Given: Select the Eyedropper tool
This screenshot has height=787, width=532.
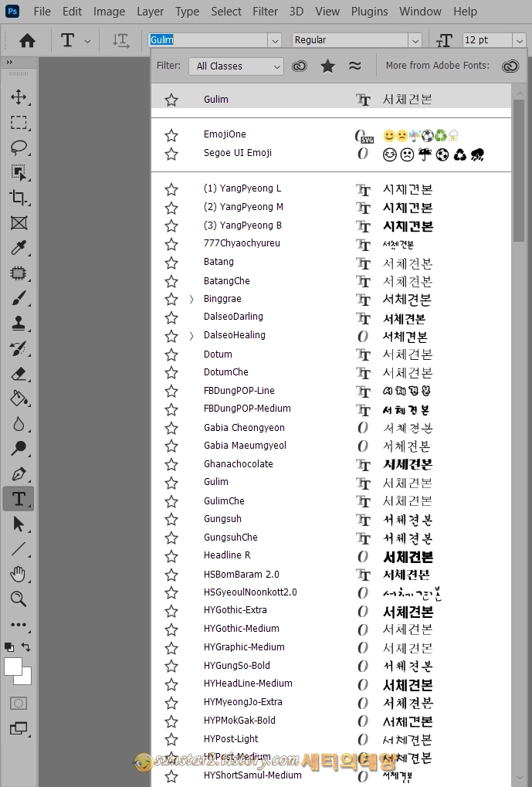Looking at the screenshot, I should [x=19, y=247].
